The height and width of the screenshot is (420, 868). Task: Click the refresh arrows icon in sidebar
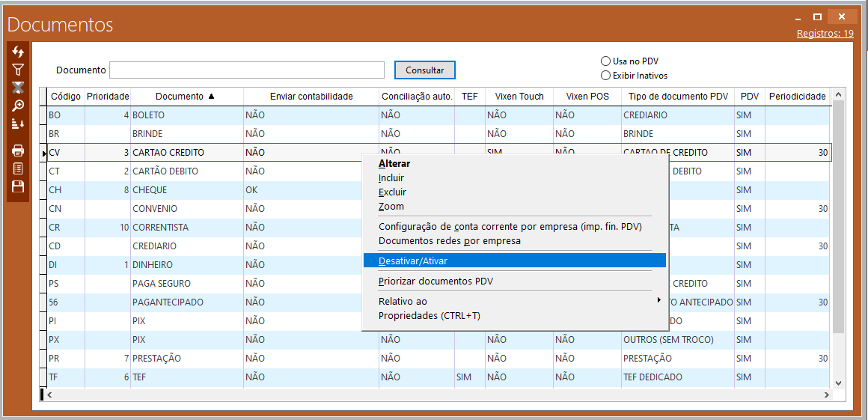[18, 52]
